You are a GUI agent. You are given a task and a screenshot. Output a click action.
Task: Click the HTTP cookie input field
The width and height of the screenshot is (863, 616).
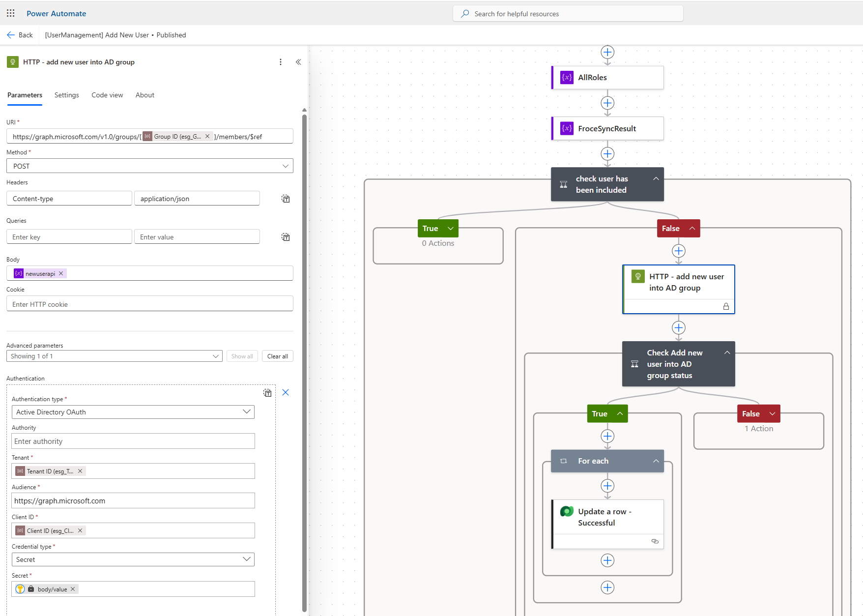point(150,303)
